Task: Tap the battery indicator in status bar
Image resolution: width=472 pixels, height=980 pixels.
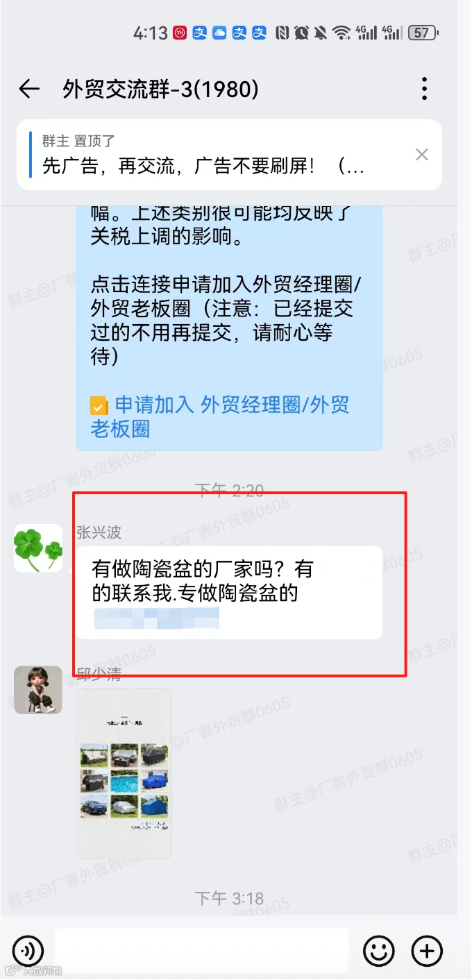Action: click(x=423, y=33)
